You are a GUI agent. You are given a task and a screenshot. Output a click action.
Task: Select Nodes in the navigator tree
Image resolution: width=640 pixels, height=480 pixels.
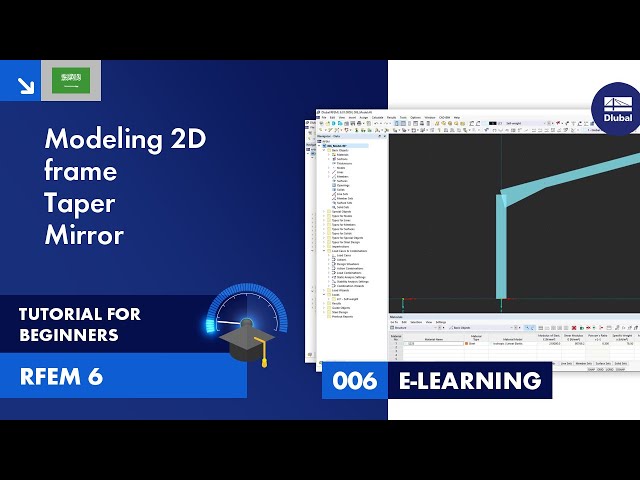tap(341, 168)
